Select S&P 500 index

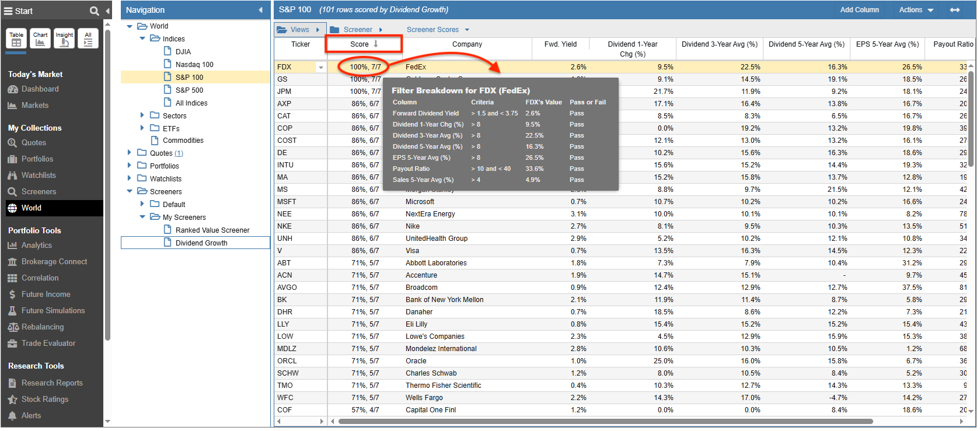coord(189,90)
